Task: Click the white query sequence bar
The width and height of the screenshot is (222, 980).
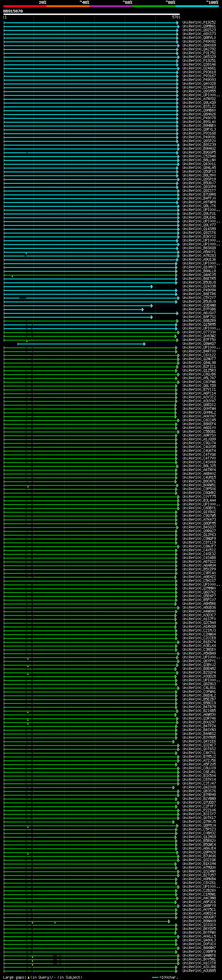Action: [92, 15]
